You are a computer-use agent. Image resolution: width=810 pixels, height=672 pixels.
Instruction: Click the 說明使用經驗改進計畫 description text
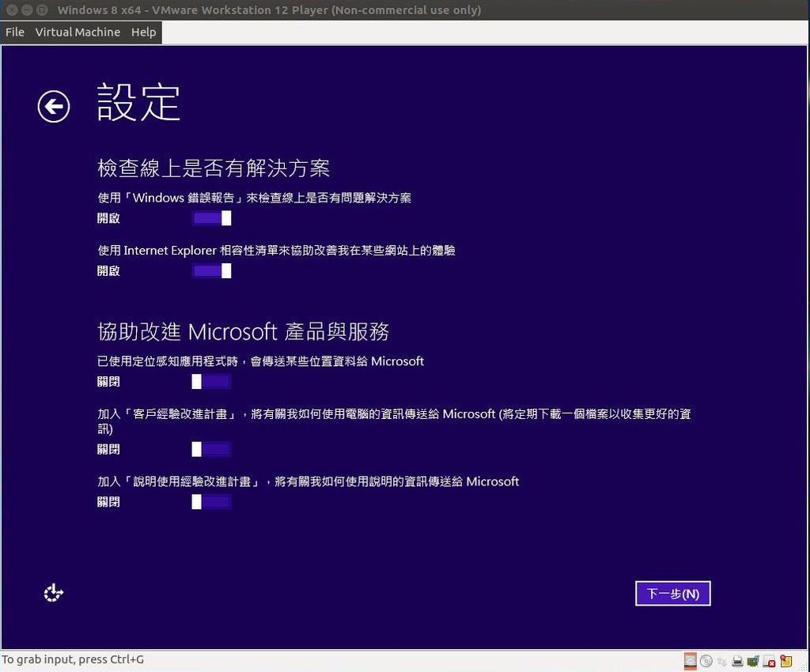pos(308,481)
